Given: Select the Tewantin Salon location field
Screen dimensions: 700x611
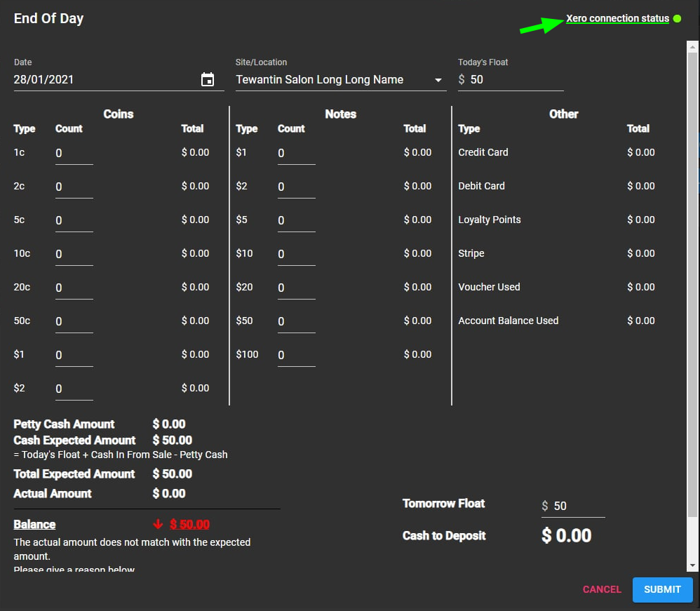Looking at the screenshot, I should point(331,80).
